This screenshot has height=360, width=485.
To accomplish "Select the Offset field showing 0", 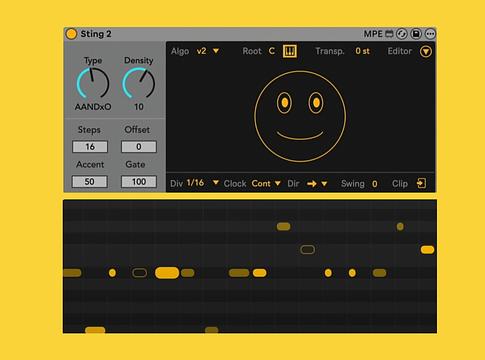I will click(139, 147).
